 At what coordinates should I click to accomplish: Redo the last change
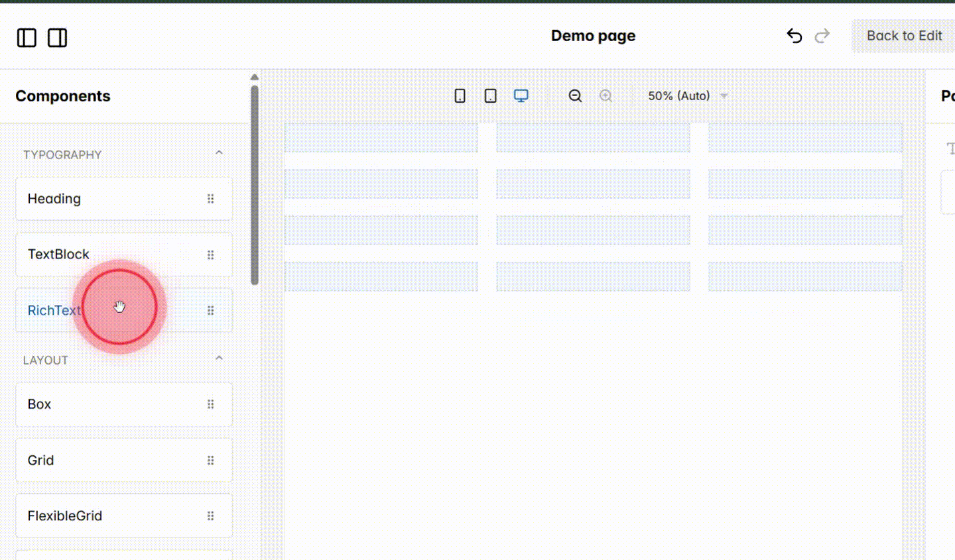point(822,36)
